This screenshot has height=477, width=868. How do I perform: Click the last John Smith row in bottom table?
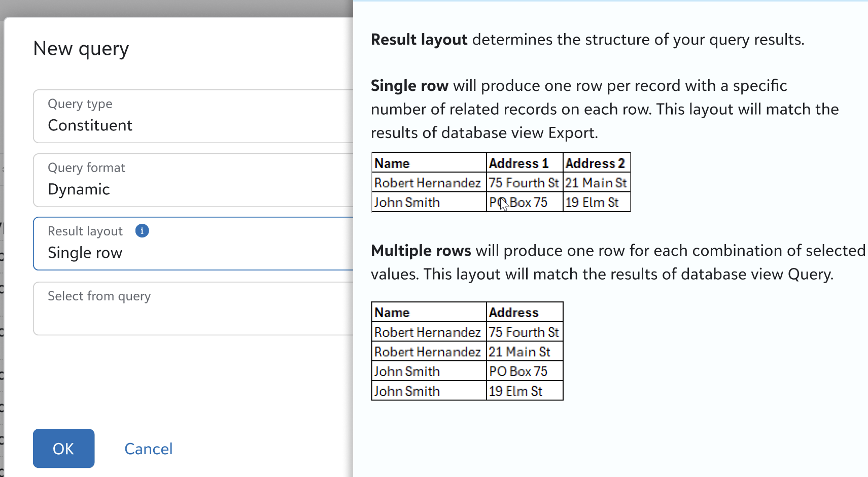point(407,391)
